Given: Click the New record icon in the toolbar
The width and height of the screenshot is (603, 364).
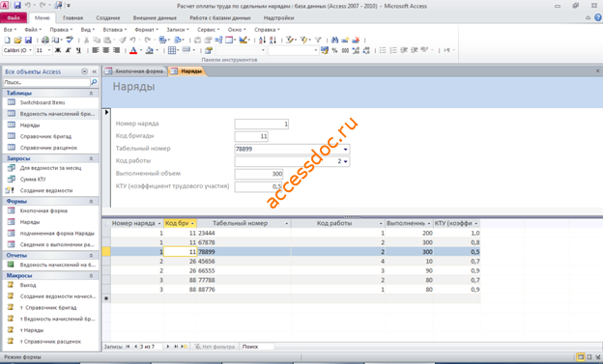Looking at the screenshot, I should pyautogui.click(x=345, y=40).
